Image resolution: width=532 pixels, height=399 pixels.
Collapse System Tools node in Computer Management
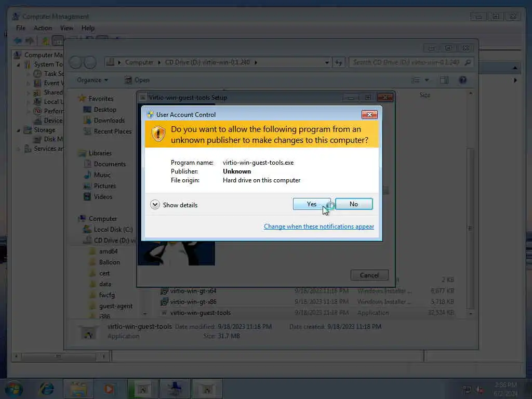(x=18, y=64)
